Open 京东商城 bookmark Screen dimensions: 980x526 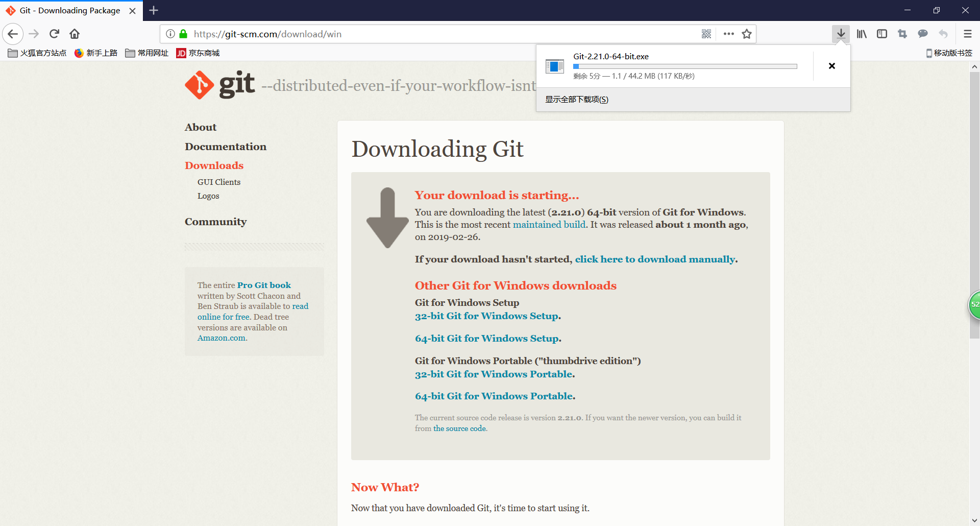coord(198,53)
